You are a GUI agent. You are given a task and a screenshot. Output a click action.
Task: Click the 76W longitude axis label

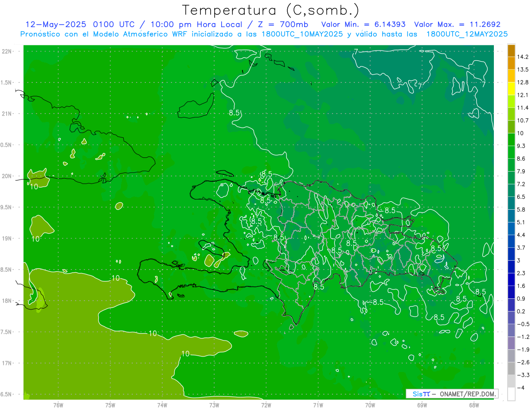pos(58,405)
